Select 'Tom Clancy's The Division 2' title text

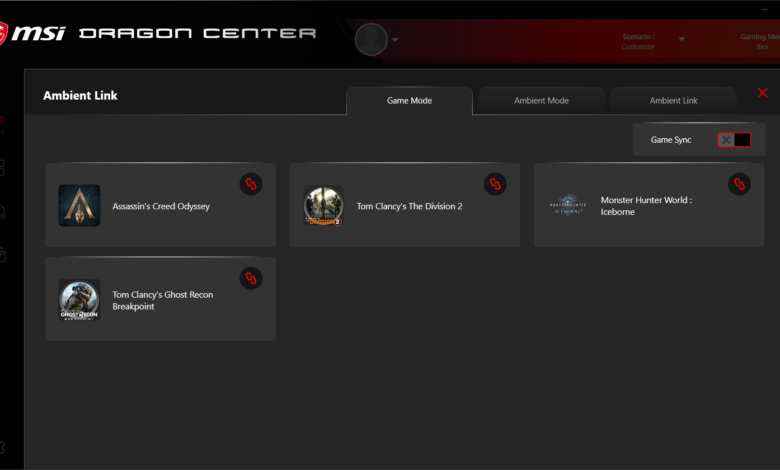(x=409, y=206)
